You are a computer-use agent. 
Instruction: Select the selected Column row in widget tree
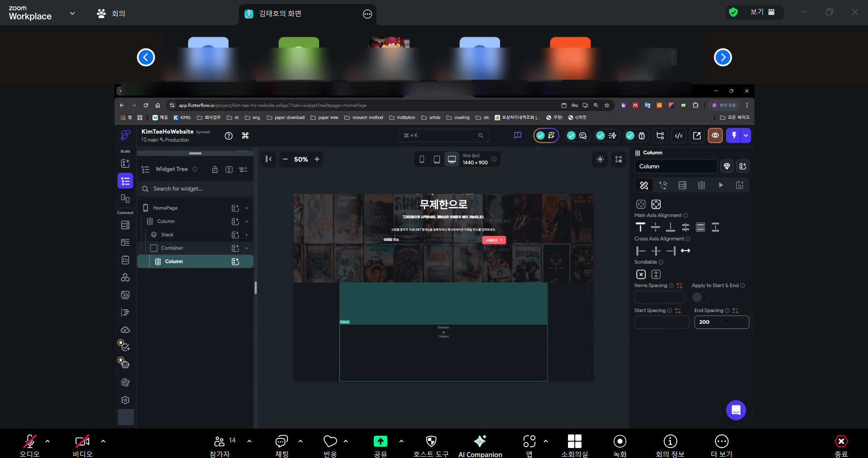coord(195,261)
